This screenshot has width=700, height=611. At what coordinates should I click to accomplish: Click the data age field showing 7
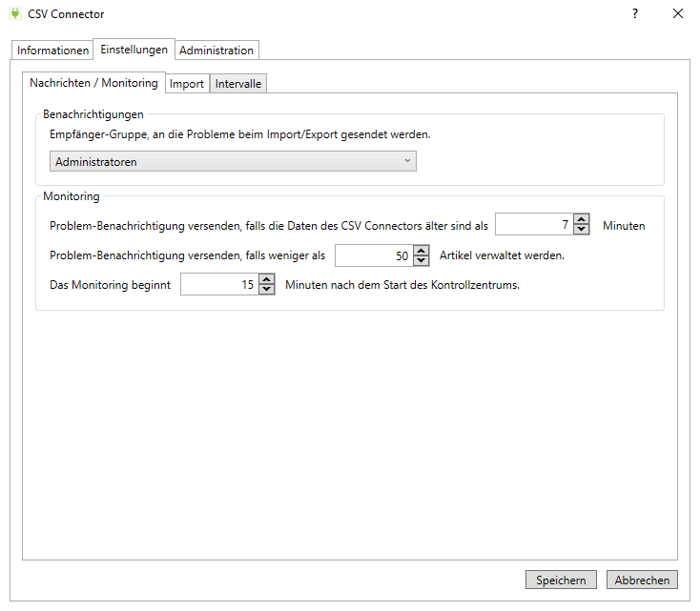pyautogui.click(x=534, y=226)
